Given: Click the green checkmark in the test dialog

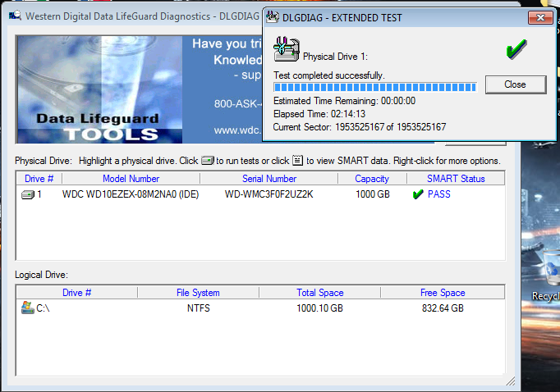Looking at the screenshot, I should [516, 49].
